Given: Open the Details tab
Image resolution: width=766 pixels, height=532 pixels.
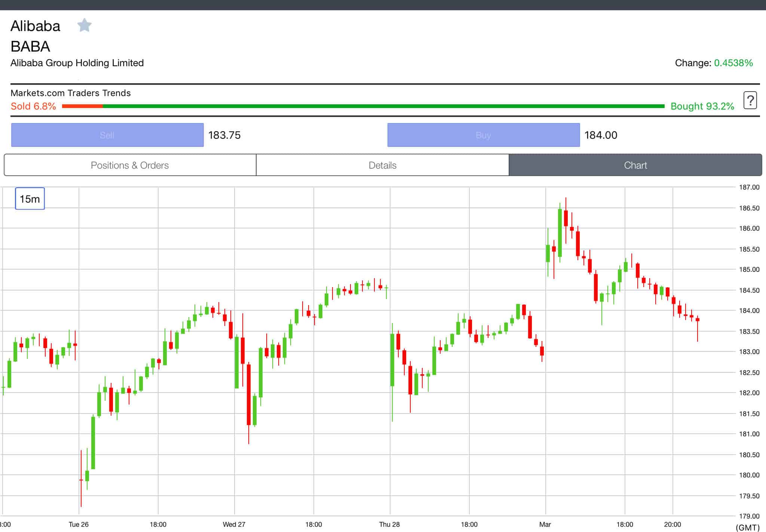Looking at the screenshot, I should [x=382, y=165].
